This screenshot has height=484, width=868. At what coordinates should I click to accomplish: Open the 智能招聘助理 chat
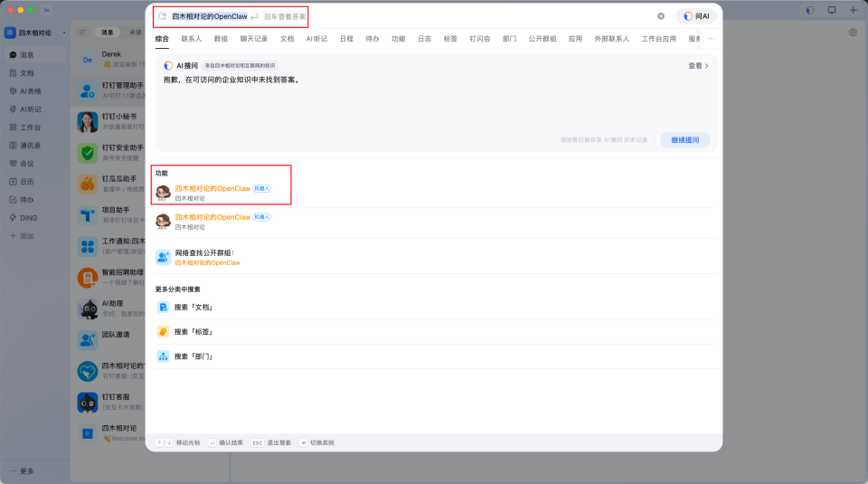[109, 278]
